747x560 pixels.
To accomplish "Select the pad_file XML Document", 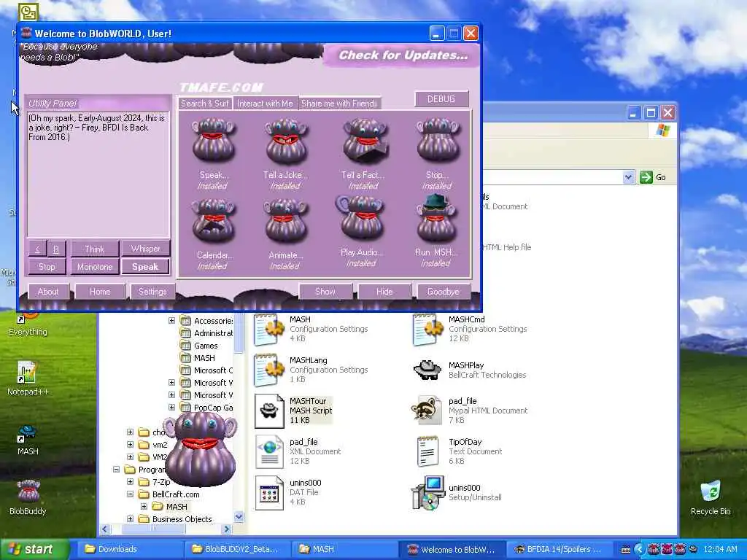I will coord(298,451).
